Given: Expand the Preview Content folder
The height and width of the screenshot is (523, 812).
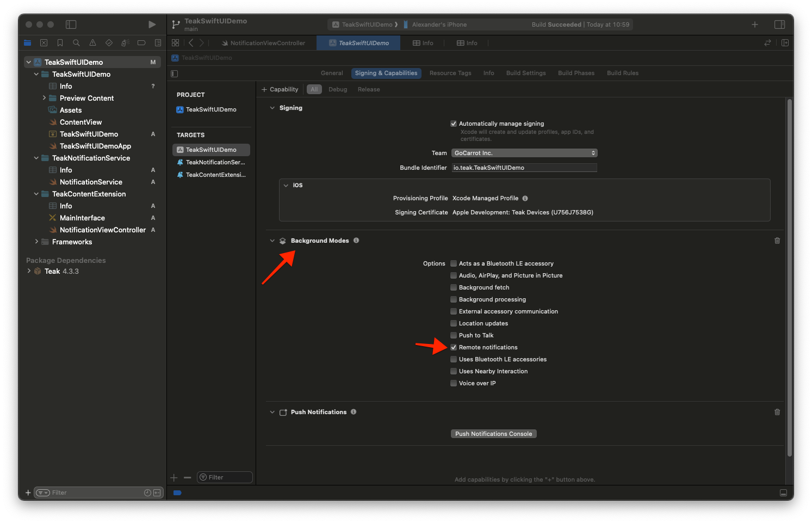Looking at the screenshot, I should pos(44,98).
